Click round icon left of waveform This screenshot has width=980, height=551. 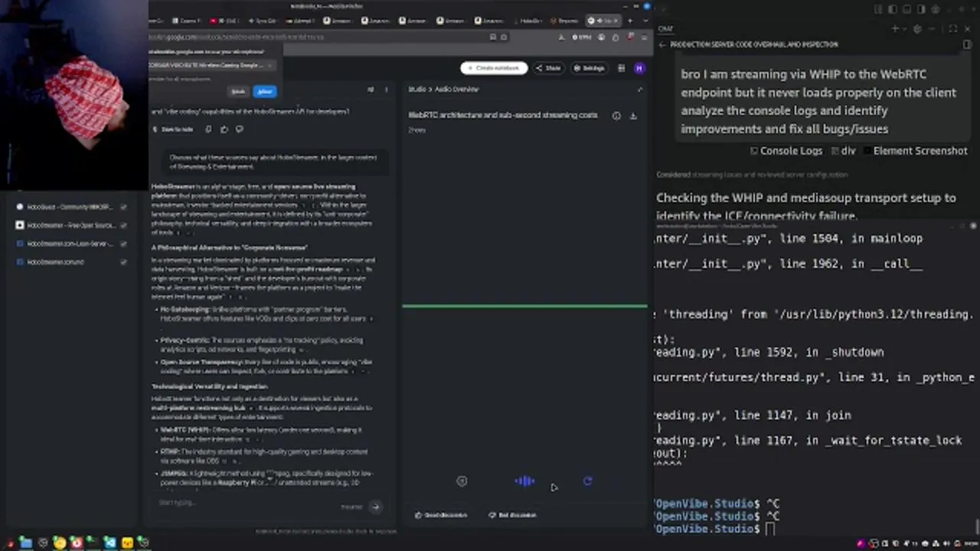[x=462, y=481]
